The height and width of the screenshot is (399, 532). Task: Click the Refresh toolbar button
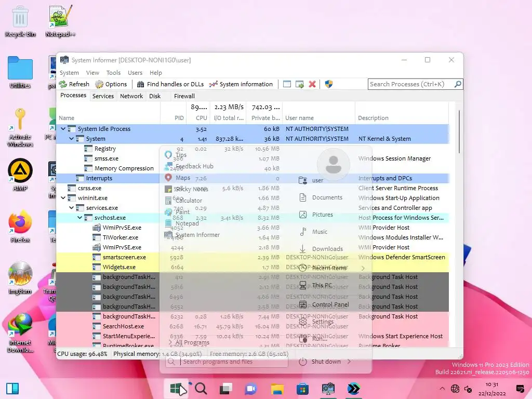[x=74, y=84]
